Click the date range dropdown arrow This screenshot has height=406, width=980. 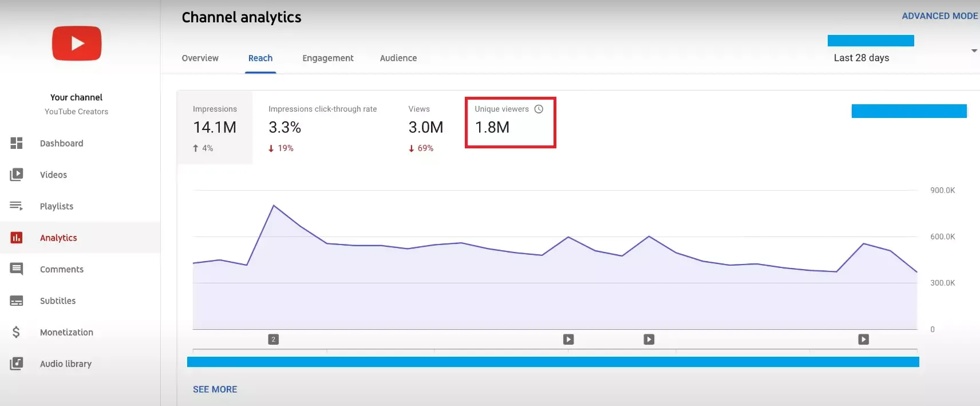point(974,51)
